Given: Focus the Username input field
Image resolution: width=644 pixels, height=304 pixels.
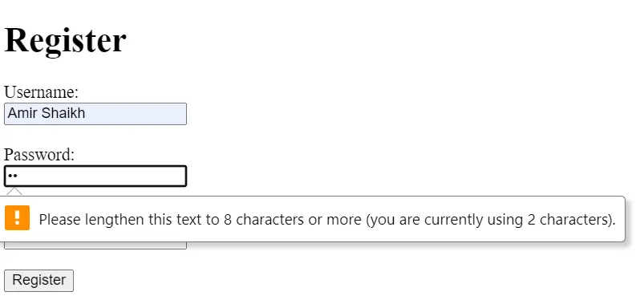Looking at the screenshot, I should tap(95, 114).
